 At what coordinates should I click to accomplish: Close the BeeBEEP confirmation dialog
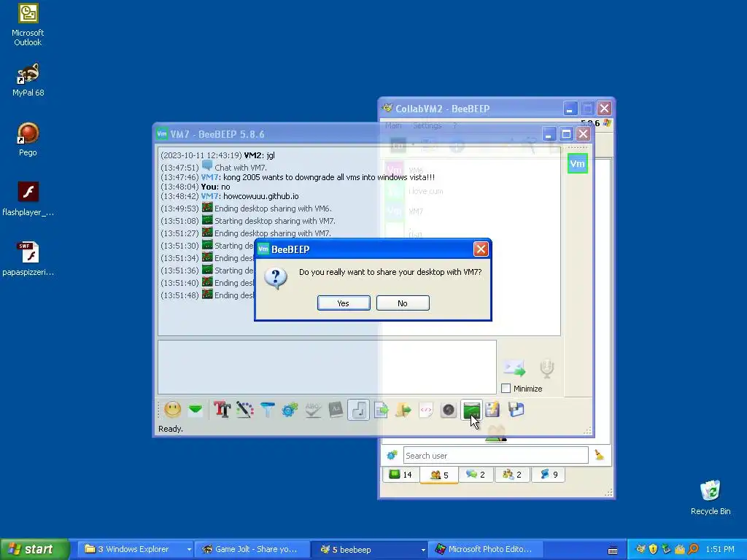(481, 249)
